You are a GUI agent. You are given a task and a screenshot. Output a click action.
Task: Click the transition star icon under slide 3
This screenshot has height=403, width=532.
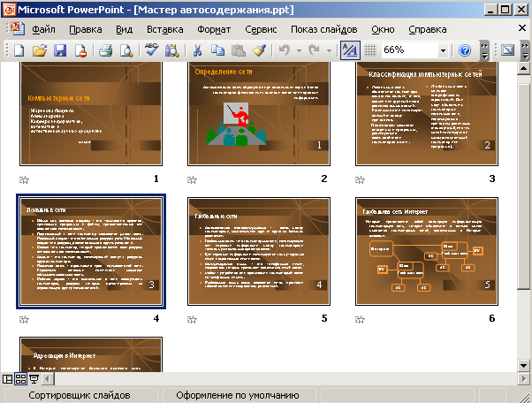[x=360, y=179]
